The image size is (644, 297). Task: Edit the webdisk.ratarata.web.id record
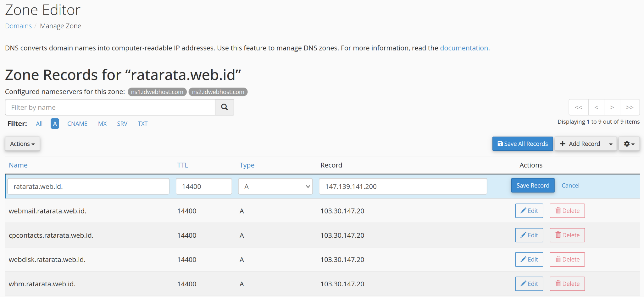529,259
